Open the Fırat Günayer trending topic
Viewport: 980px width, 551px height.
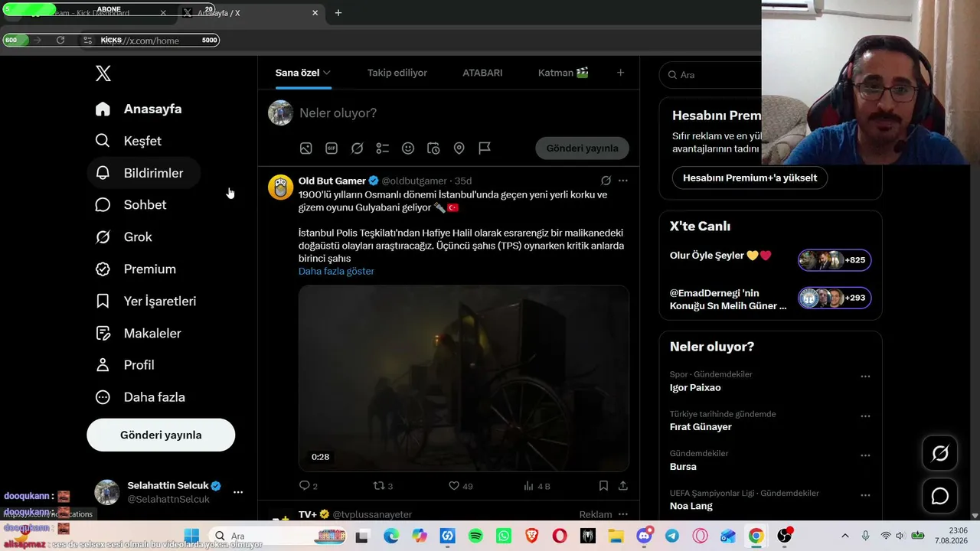tap(701, 427)
